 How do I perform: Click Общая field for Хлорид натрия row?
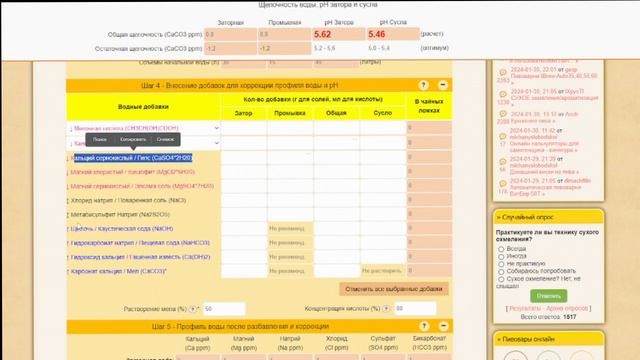pyautogui.click(x=336, y=200)
